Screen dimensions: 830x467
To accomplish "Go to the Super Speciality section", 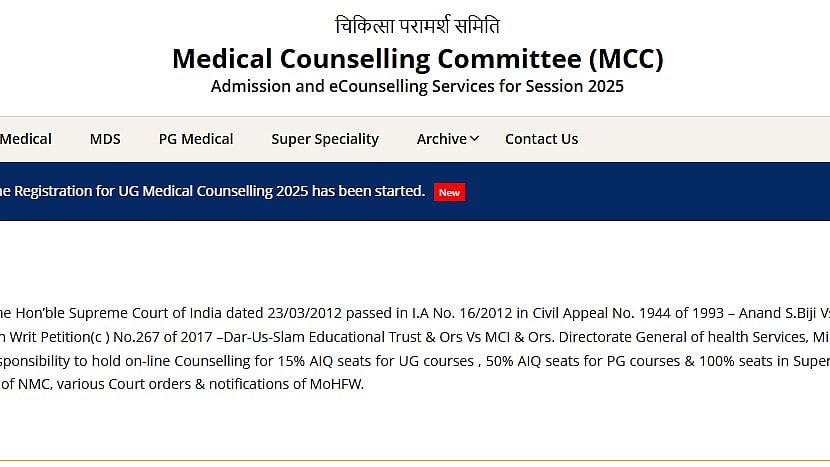I will (x=325, y=139).
